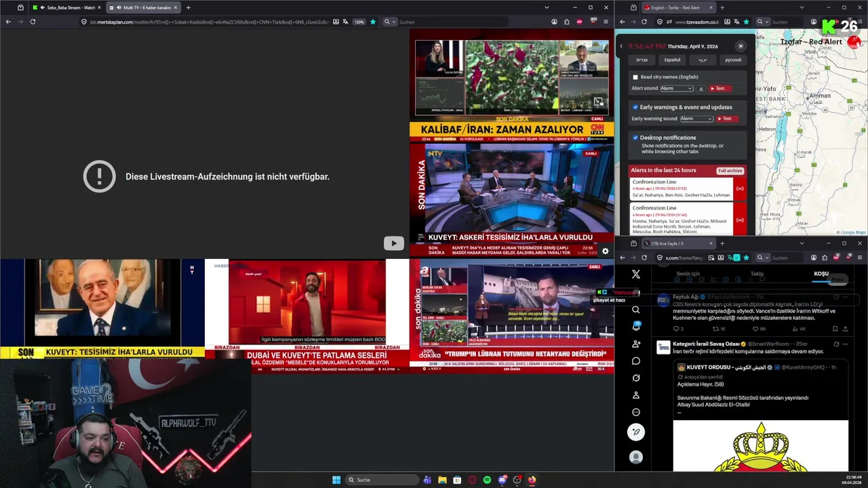Click the X window address bar x.com/home
Viewport: 868px width, 488px height.
pos(703,258)
